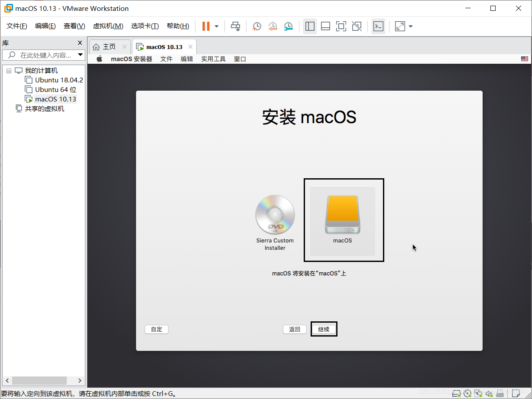Click the CD/DVD status bar icon
532x399 pixels.
[467, 393]
